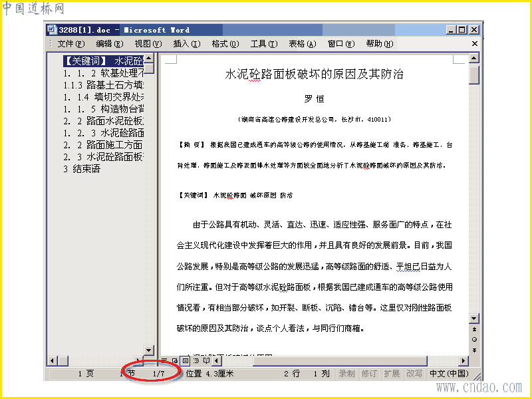Open the 工具 menu
The height and width of the screenshot is (399, 532).
pyautogui.click(x=264, y=44)
